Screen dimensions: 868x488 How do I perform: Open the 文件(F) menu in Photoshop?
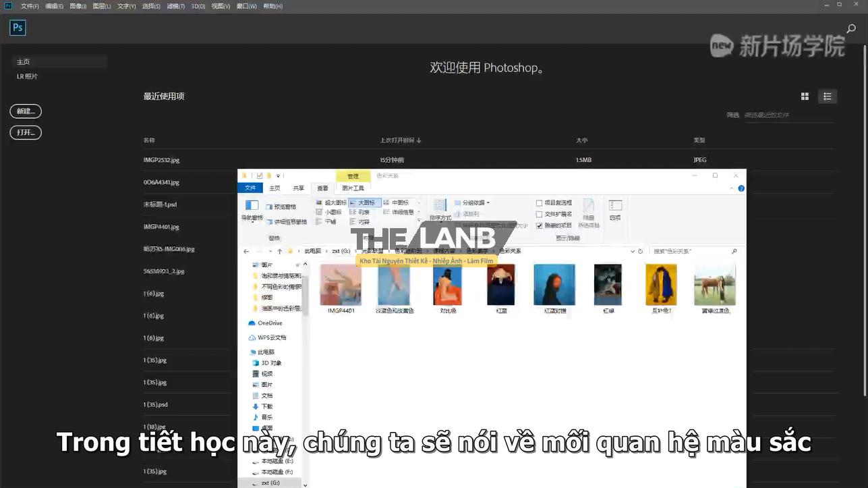31,6
